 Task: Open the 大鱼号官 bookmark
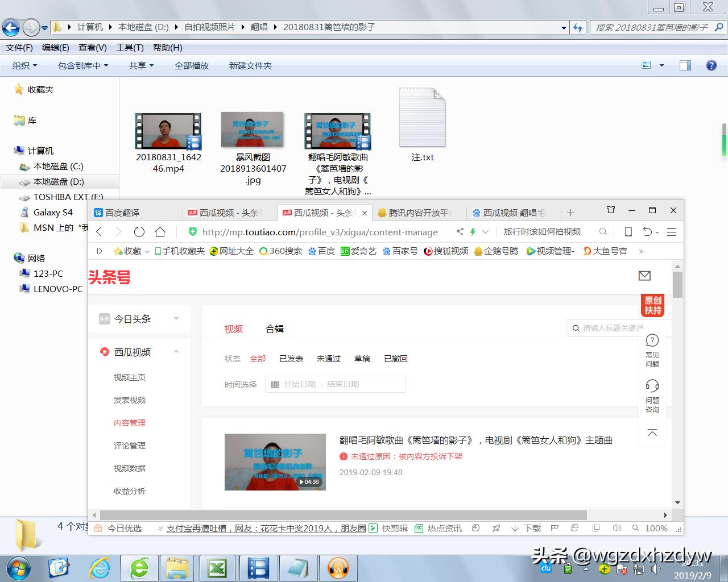[605, 251]
